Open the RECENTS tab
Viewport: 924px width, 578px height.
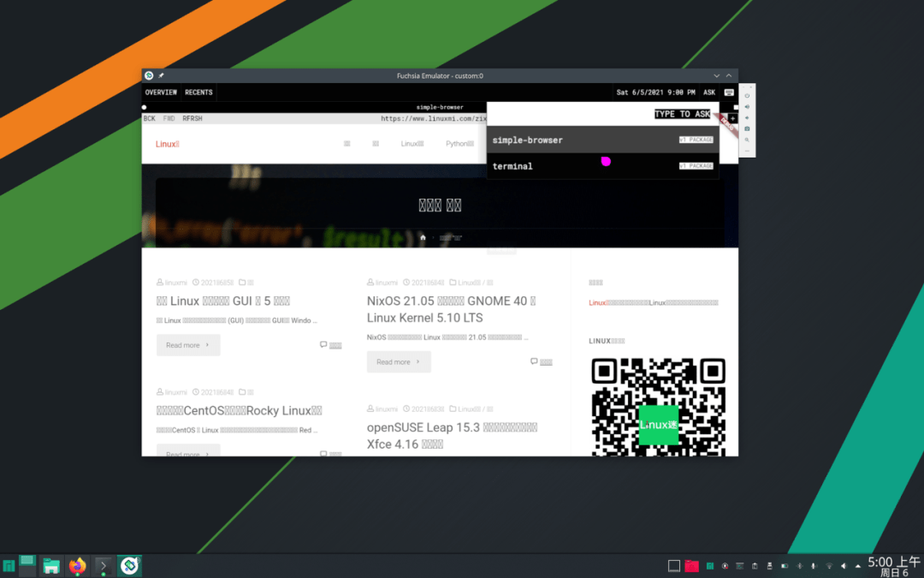coord(198,92)
